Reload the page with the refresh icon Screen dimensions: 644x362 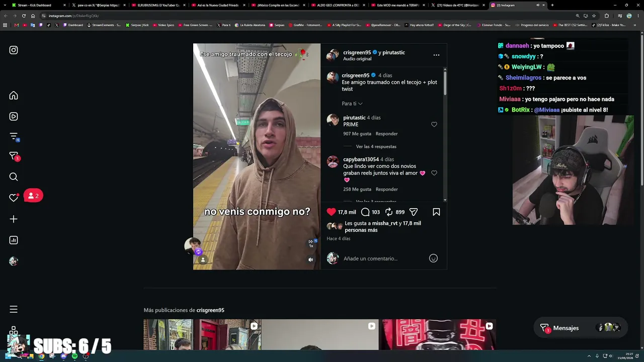coord(24,16)
